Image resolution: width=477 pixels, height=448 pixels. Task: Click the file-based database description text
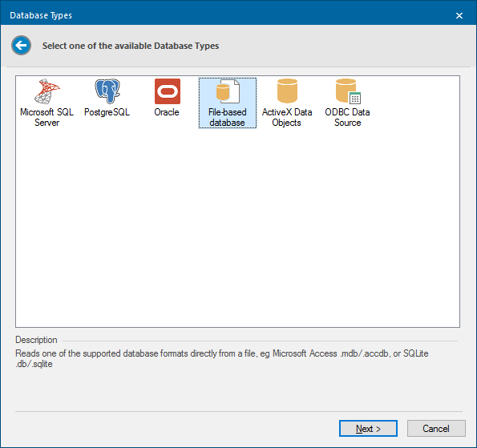[x=222, y=358]
